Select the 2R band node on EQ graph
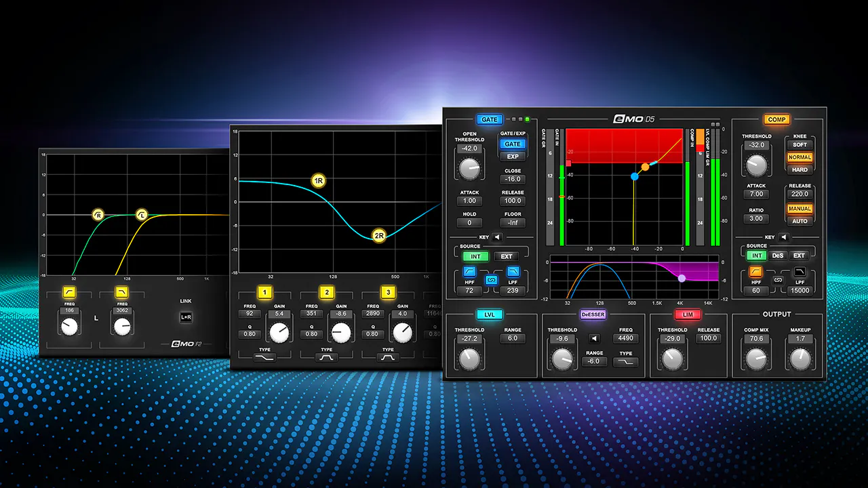The image size is (868, 488). [379, 236]
